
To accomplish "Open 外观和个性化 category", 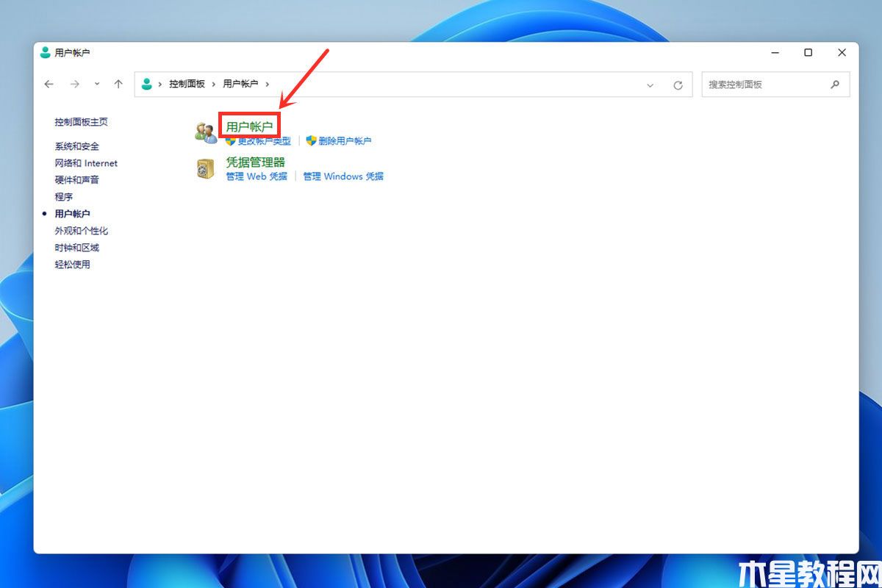I will [81, 231].
